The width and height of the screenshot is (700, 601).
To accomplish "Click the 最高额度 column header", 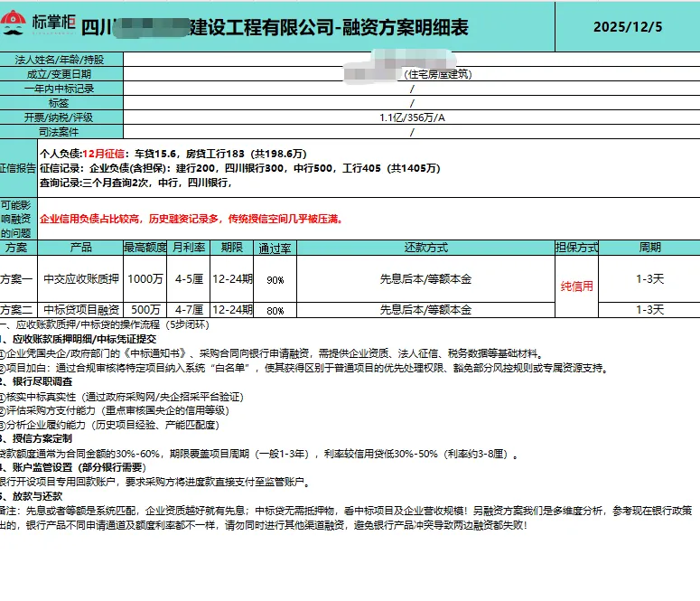I will tap(145, 248).
